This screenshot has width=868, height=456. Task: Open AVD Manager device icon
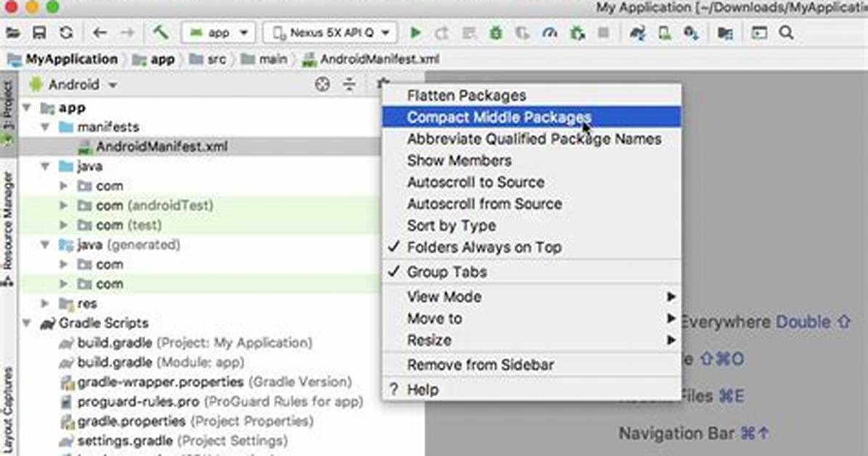[664, 33]
